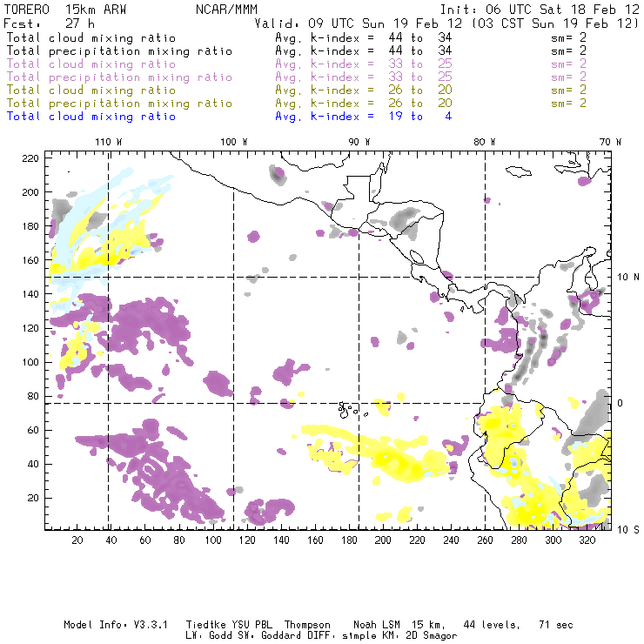Select the '(03 CST Sun 19 Feb 12)' text
This screenshot has height=644, width=644.
555,23
